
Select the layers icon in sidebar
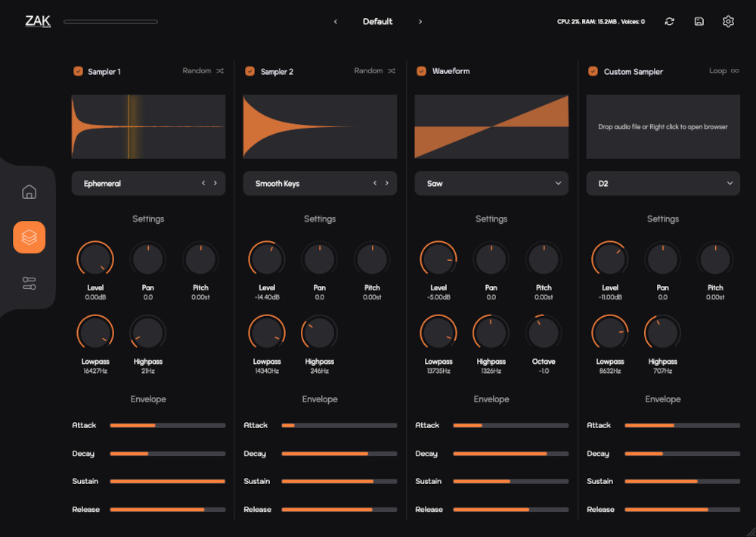click(29, 237)
